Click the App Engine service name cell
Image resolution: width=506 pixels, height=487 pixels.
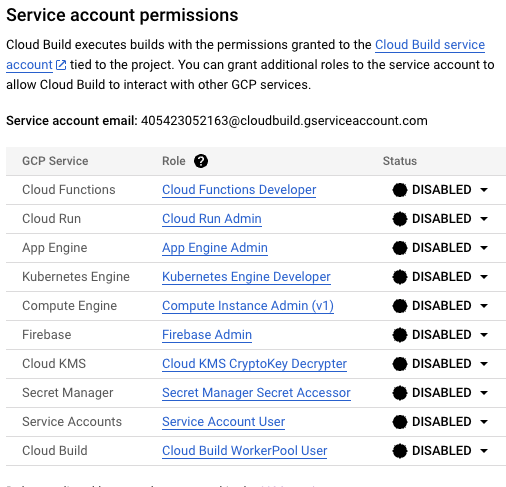(x=55, y=248)
